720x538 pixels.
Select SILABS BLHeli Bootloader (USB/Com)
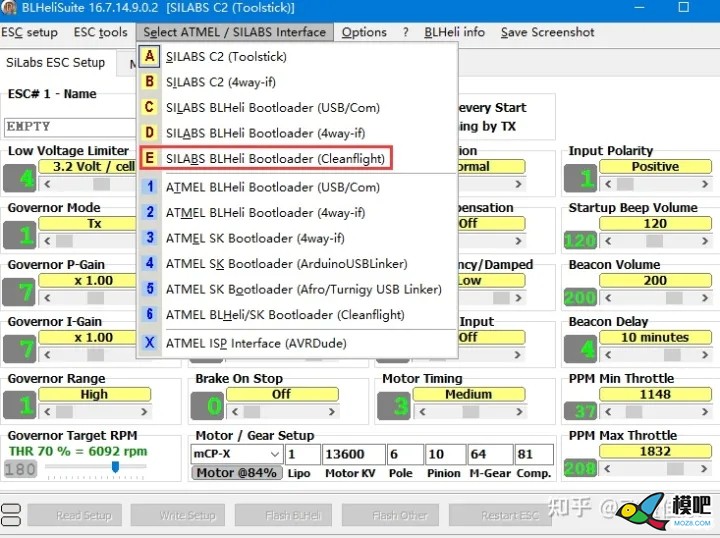click(298, 107)
